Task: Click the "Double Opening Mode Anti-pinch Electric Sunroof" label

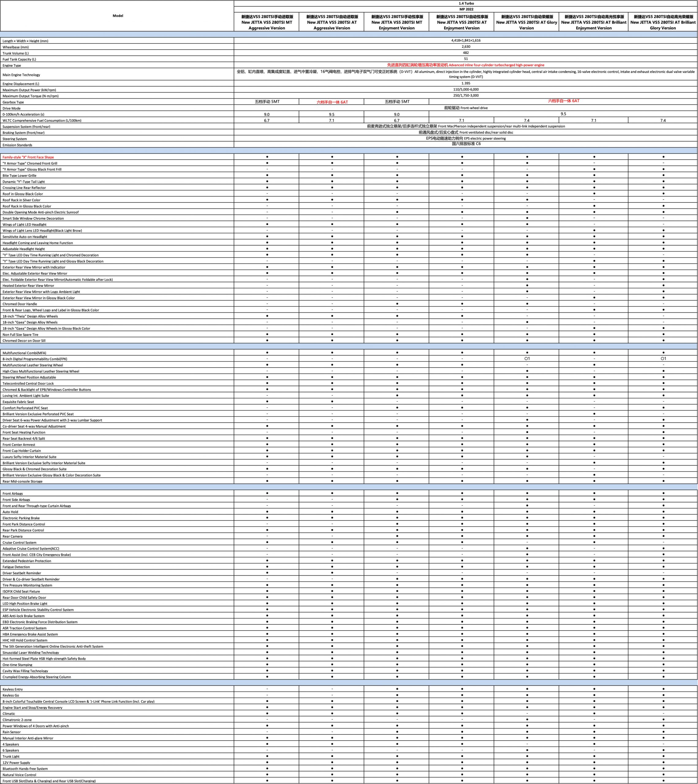Action: pos(40,213)
